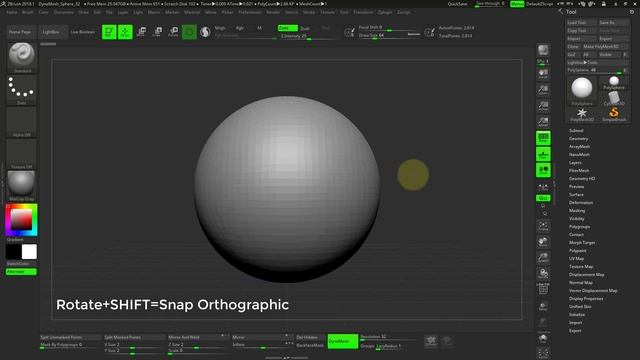Select the Edit mode icon button
Viewport: 640px width, 360px height.
(109, 32)
